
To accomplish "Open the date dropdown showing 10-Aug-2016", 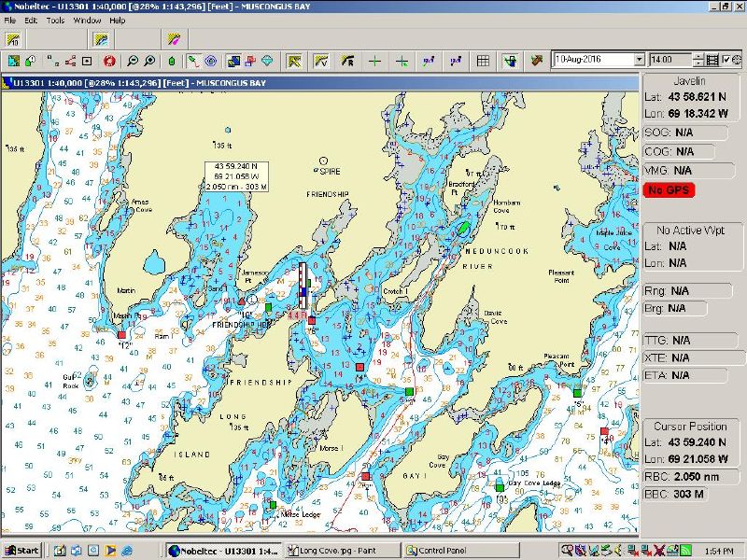I will point(639,60).
